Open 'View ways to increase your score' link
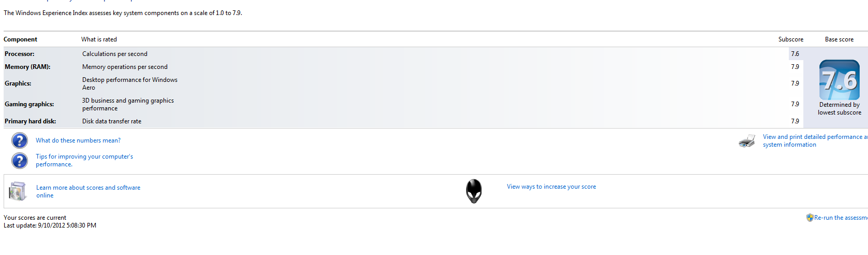 pyautogui.click(x=551, y=187)
